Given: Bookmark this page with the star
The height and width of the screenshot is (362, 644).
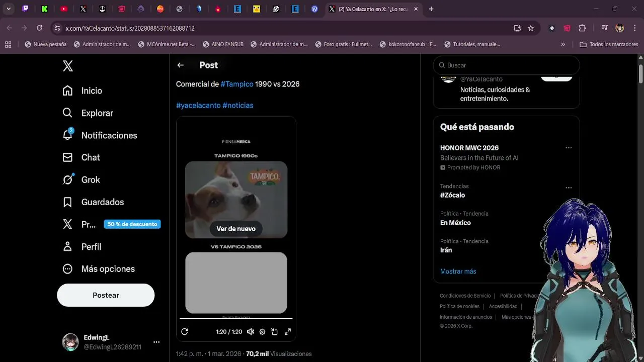Looking at the screenshot, I should (x=531, y=28).
